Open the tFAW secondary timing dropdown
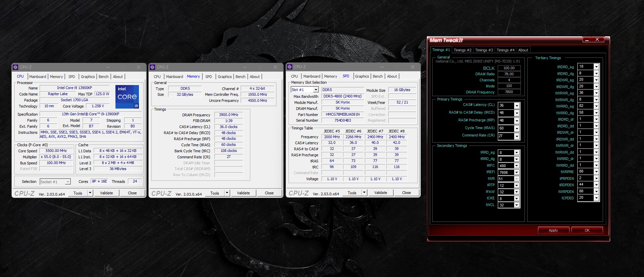Image resolution: width=644 pixels, height=277 pixels. [517, 192]
